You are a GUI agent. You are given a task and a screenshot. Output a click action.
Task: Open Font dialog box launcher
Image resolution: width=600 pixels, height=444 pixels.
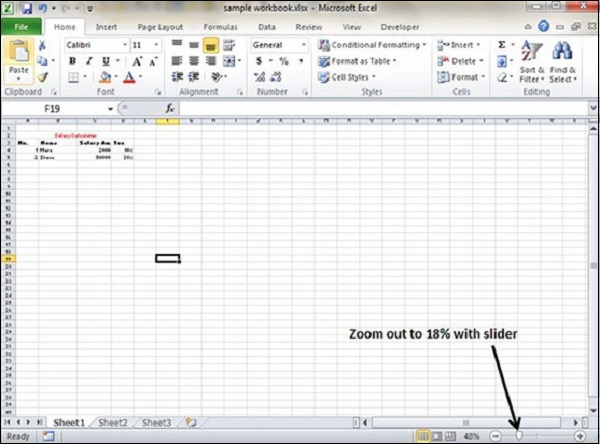(158, 92)
